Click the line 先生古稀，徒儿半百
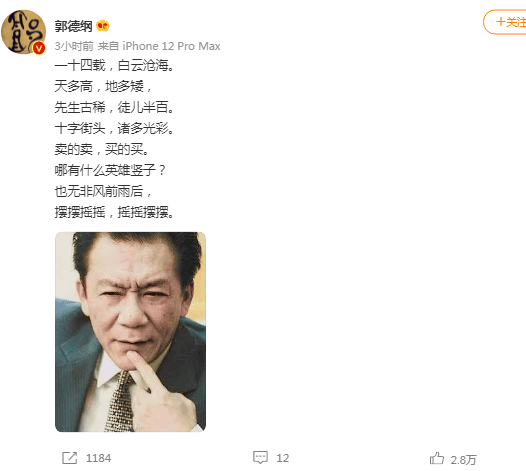This screenshot has width=526, height=471. 114,107
